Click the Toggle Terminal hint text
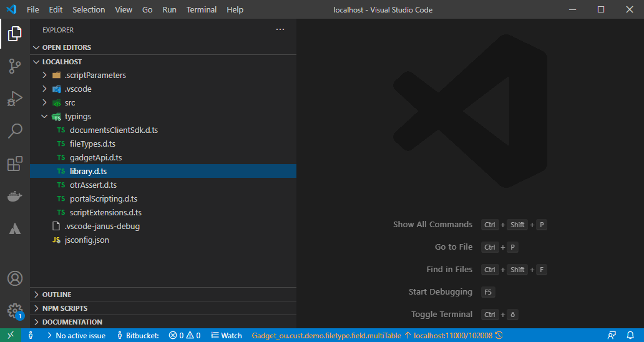 (442, 315)
